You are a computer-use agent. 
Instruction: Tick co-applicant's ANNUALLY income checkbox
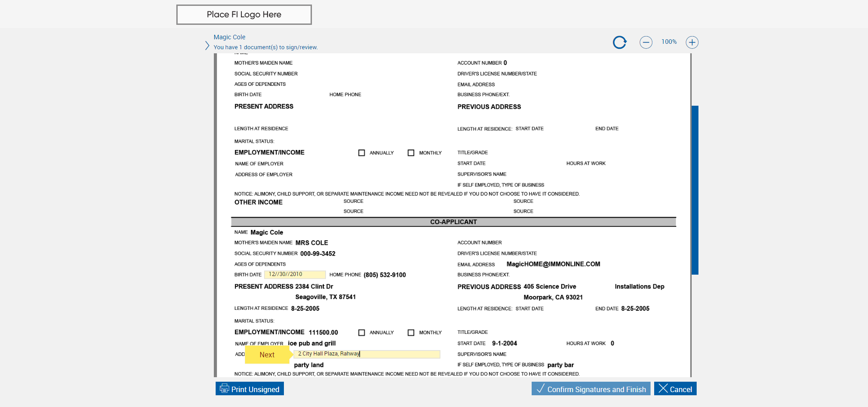pos(362,333)
